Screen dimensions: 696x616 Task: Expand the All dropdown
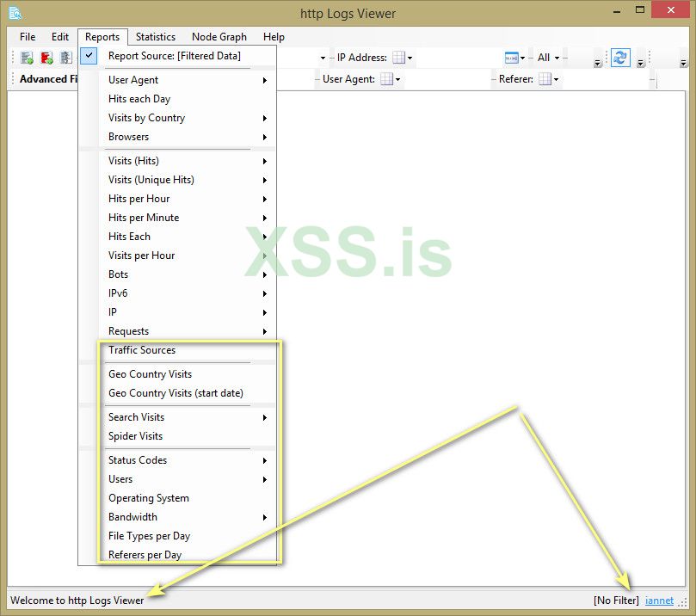(x=548, y=58)
